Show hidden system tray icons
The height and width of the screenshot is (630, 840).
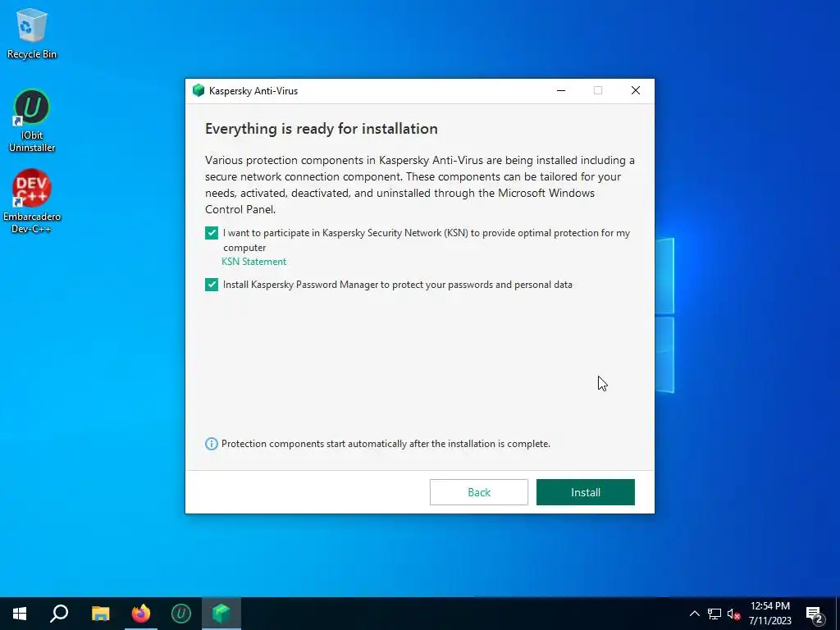click(x=694, y=614)
